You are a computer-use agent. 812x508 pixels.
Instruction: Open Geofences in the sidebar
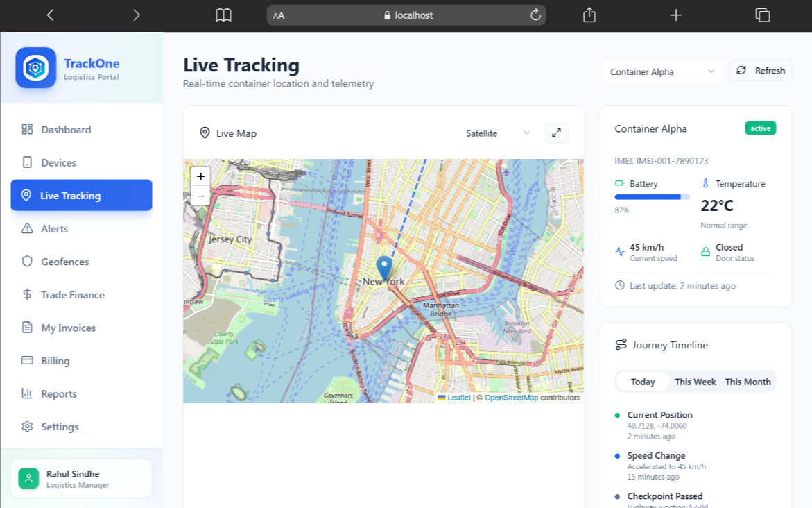(64, 262)
